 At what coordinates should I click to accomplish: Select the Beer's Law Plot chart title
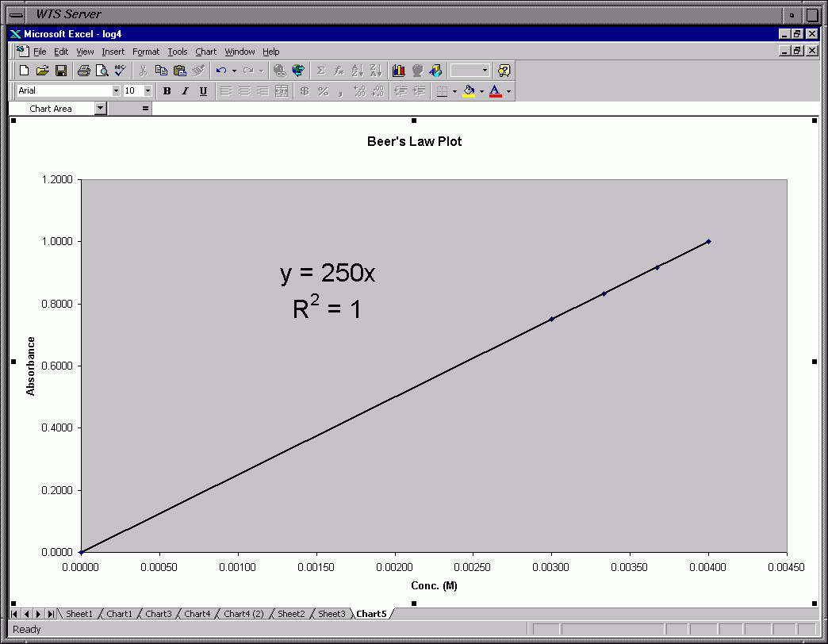point(414,142)
